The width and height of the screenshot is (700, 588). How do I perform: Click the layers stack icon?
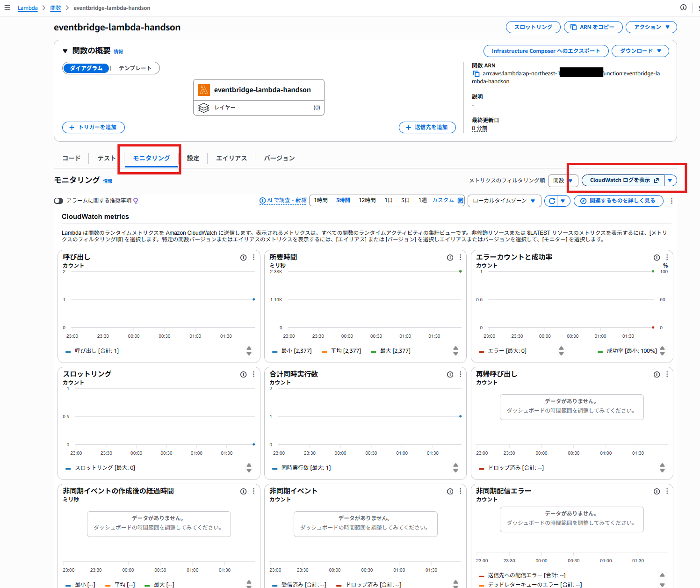pos(204,108)
